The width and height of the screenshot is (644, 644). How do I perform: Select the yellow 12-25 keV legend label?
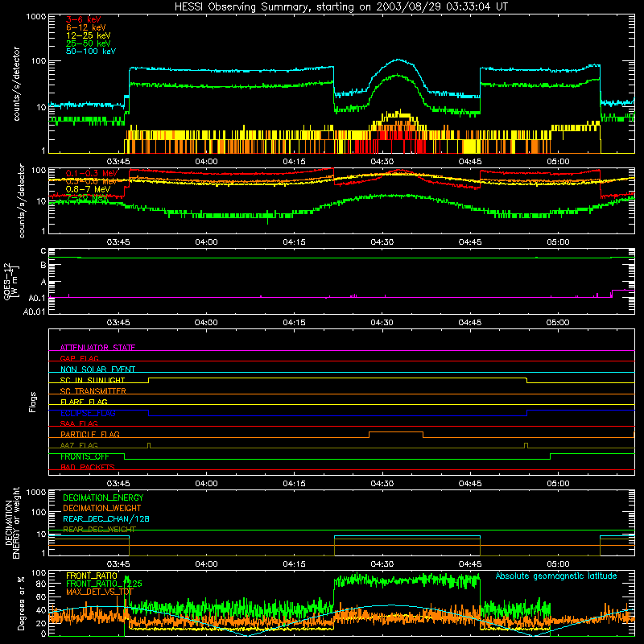click(89, 35)
